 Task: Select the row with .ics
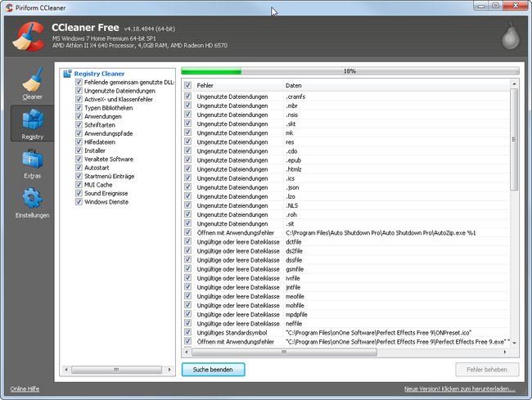[346, 178]
